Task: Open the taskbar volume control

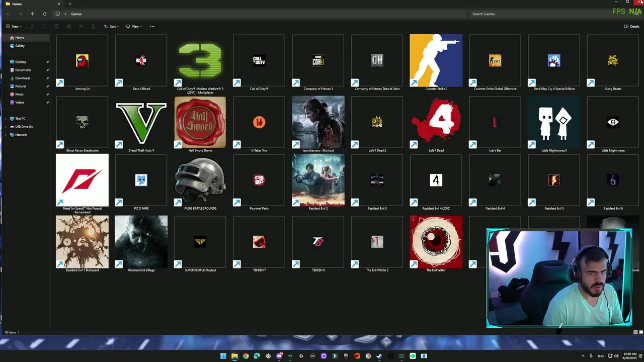Action: point(616,356)
